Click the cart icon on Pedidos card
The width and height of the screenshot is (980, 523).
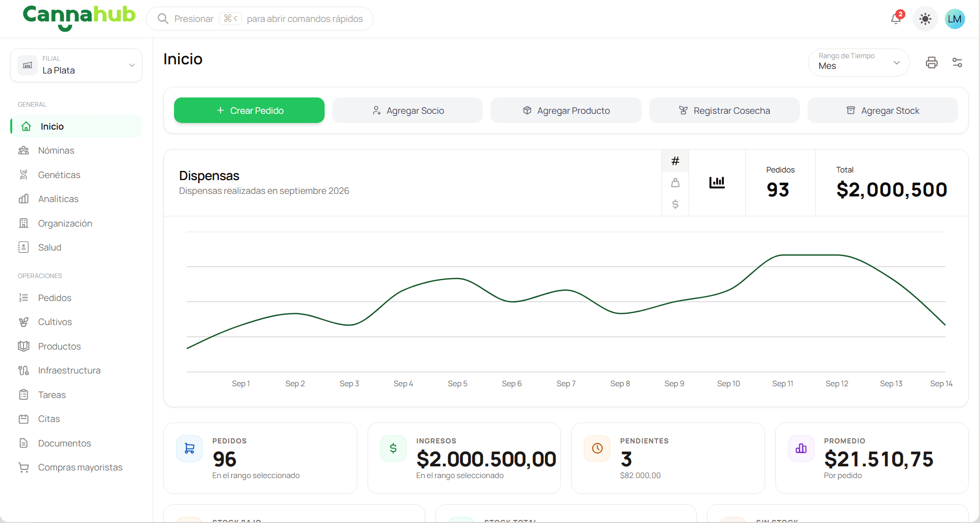pos(189,448)
